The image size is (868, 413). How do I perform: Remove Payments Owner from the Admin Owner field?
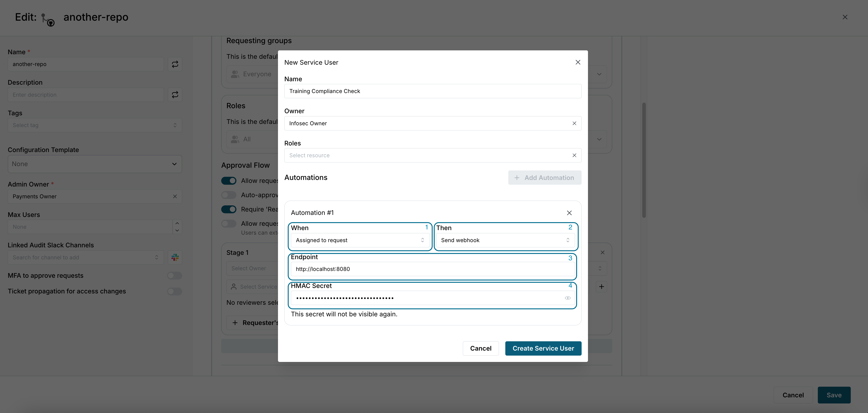pyautogui.click(x=175, y=196)
